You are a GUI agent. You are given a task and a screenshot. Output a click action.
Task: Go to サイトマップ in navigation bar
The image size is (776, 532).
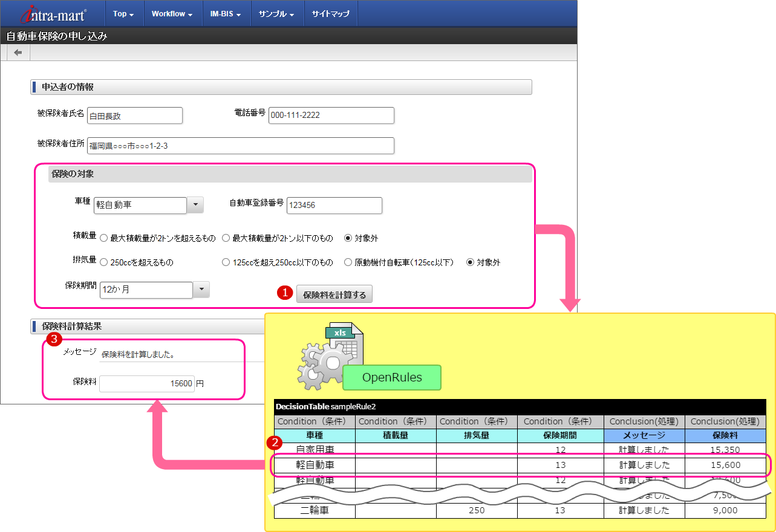[330, 14]
